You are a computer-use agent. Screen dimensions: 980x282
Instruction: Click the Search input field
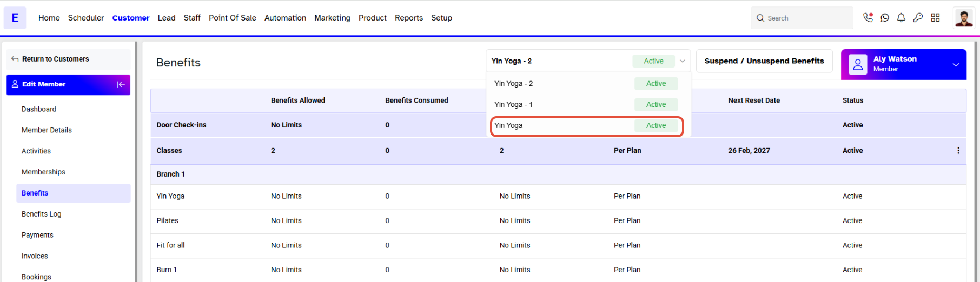tap(802, 18)
